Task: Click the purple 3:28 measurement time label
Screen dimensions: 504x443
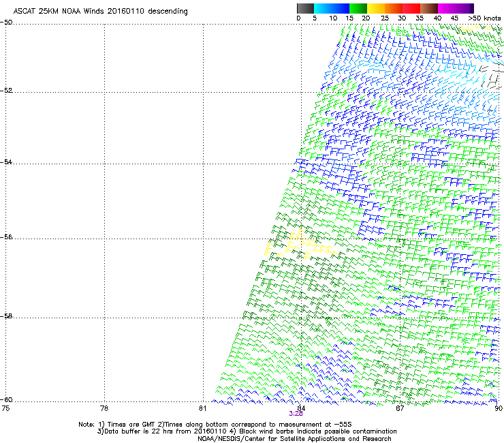Action: click(x=296, y=414)
